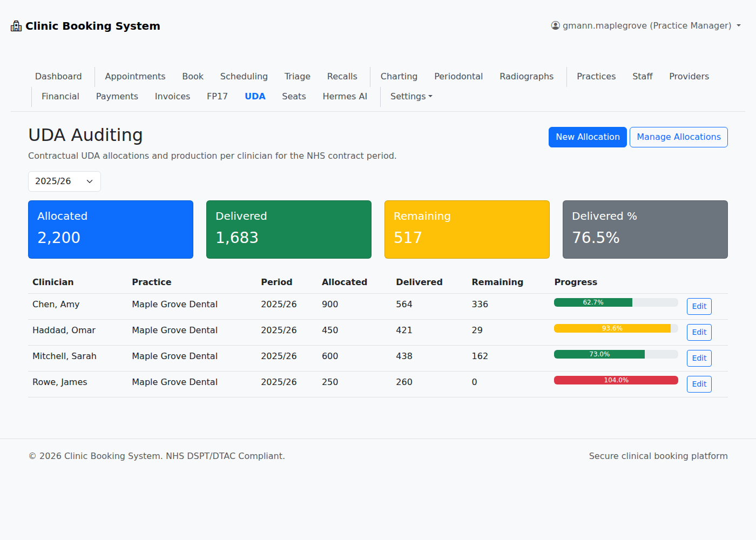
Task: Navigate to Hermes AI
Action: coord(345,96)
